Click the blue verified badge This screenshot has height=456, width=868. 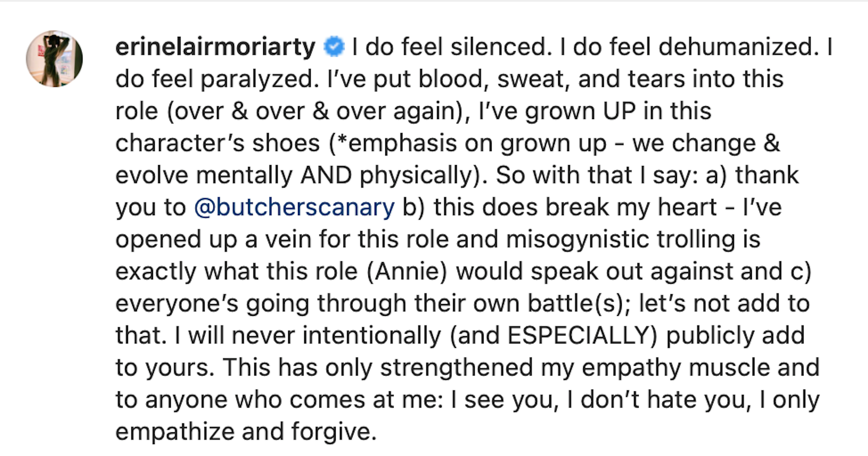pyautogui.click(x=334, y=47)
